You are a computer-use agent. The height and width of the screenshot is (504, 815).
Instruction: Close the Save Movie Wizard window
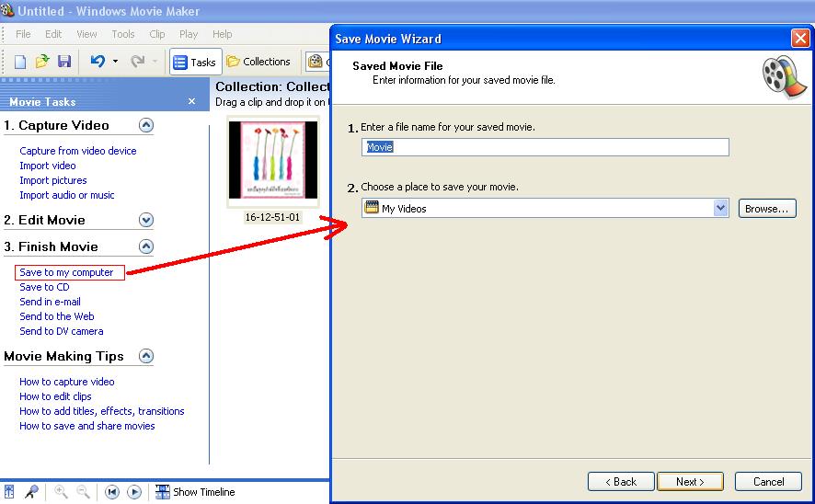point(800,39)
